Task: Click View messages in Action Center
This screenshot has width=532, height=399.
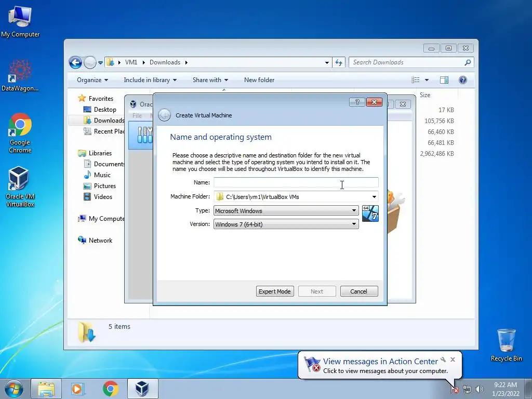Action: [x=380, y=362]
